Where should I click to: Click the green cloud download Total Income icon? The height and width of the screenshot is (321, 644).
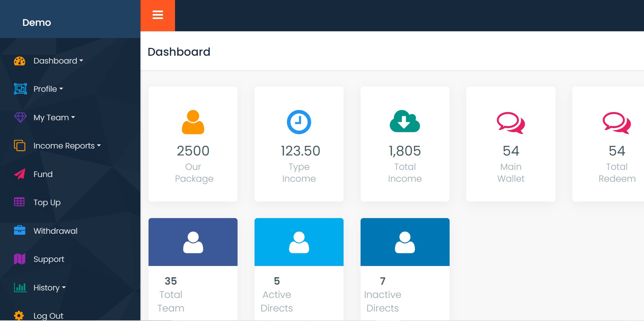[405, 121]
